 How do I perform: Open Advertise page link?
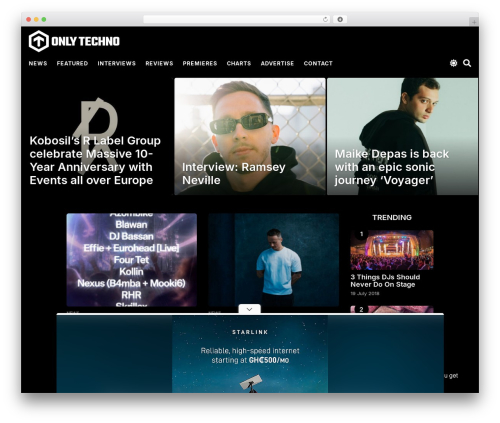[277, 63]
